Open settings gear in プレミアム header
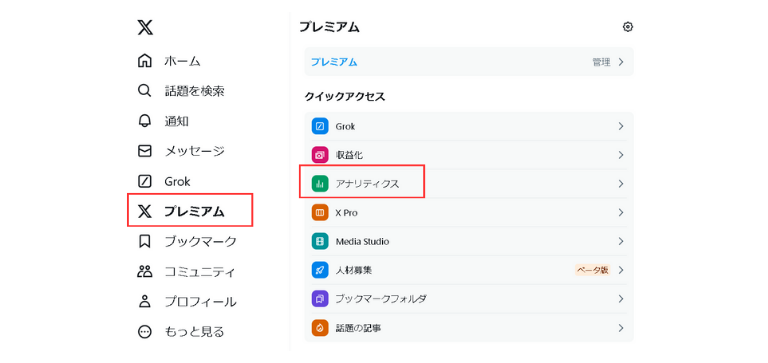 tap(627, 27)
